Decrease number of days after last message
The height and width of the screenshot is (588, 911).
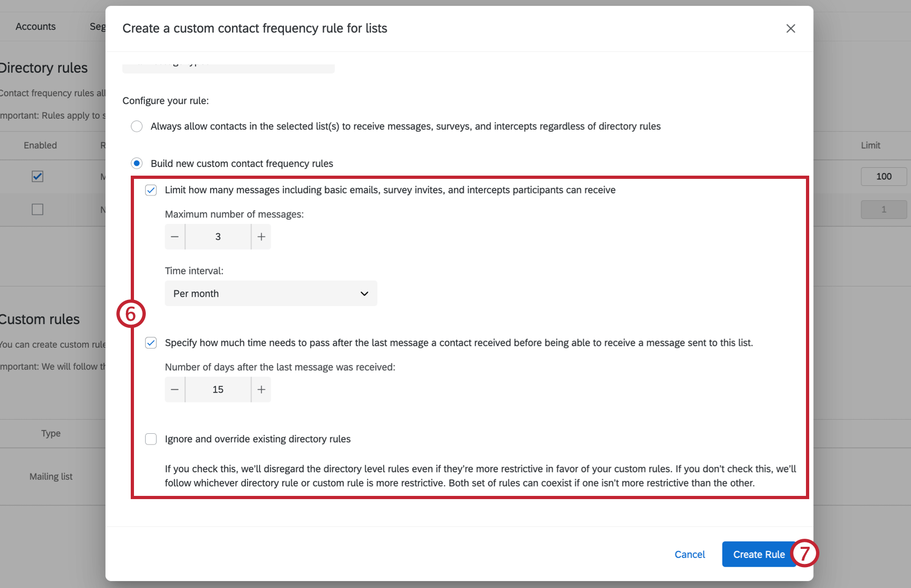click(x=175, y=390)
